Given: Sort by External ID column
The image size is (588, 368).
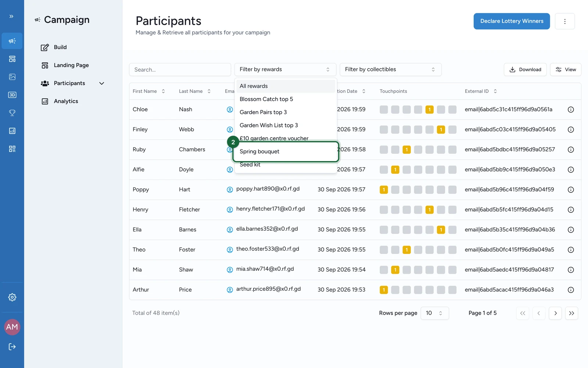Looking at the screenshot, I should pyautogui.click(x=481, y=91).
